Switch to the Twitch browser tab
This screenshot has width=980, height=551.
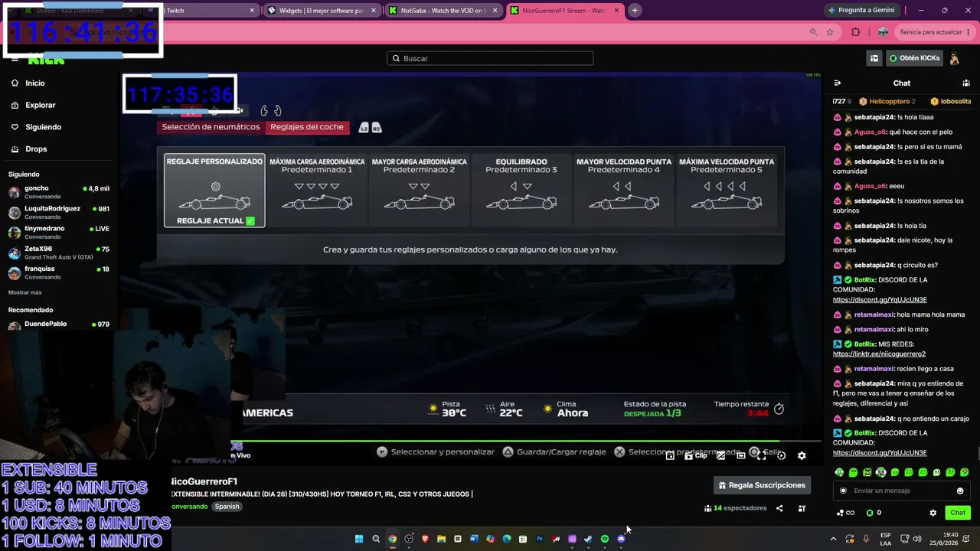click(x=207, y=11)
